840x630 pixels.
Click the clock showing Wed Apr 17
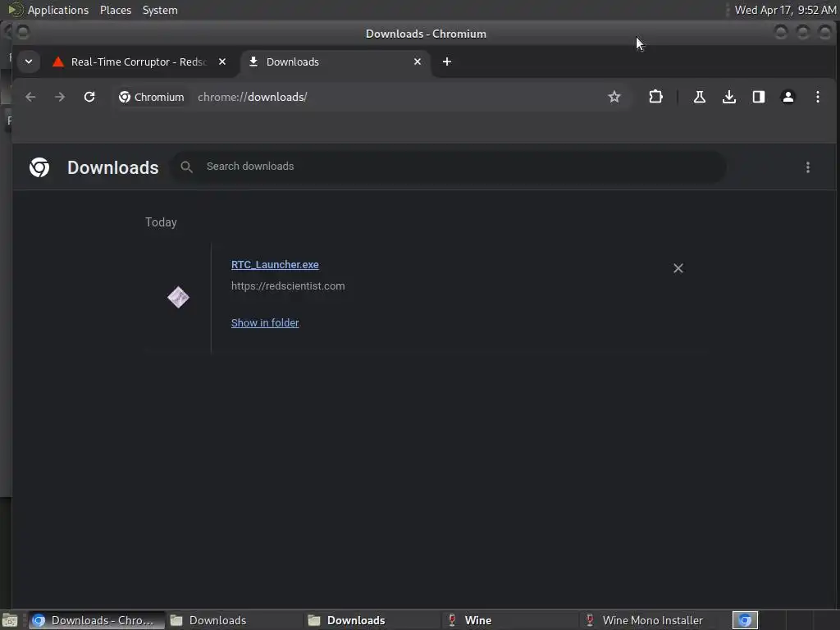pos(785,10)
